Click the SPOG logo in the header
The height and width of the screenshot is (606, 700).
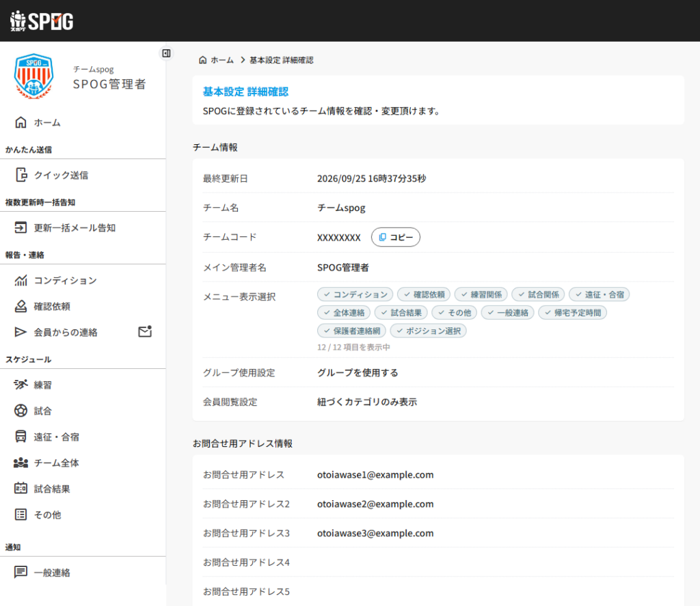[x=42, y=21]
